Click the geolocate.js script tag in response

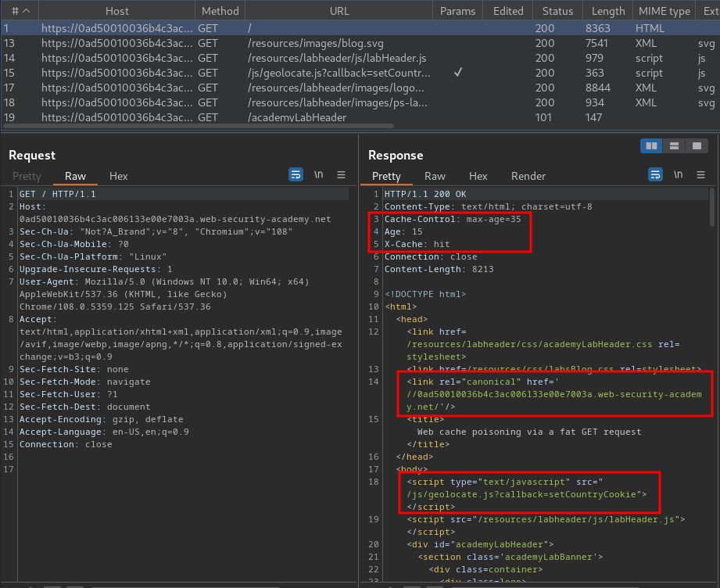coord(527,494)
